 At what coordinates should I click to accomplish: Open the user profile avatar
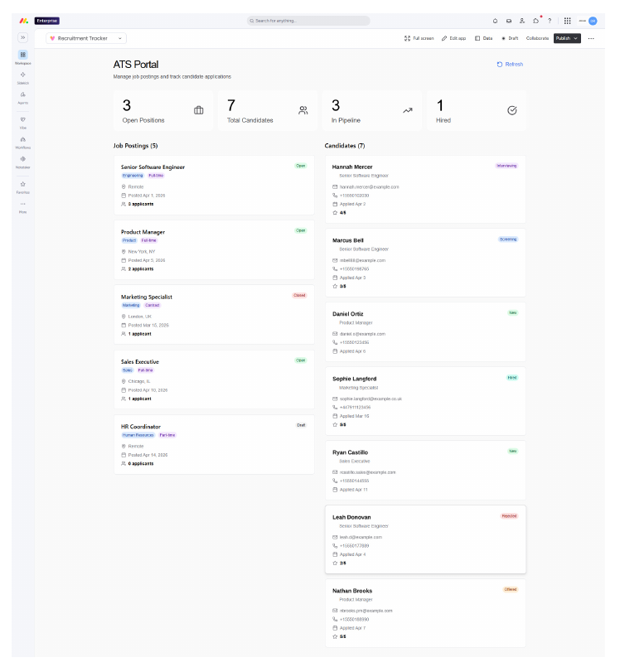coord(593,21)
